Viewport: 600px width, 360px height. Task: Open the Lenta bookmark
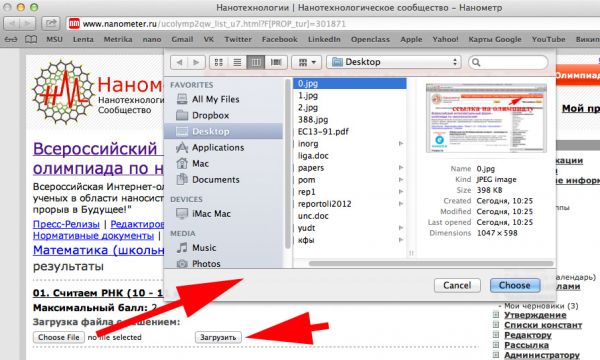[83, 39]
